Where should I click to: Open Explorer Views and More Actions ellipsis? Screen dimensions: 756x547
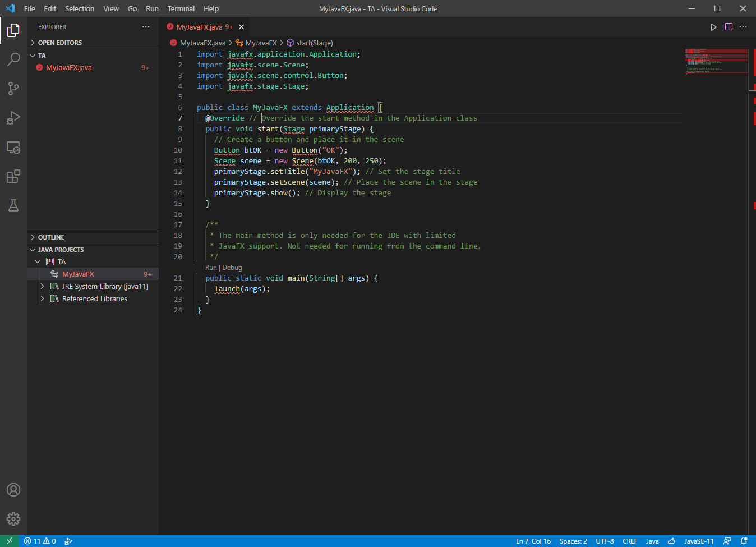pos(146,27)
